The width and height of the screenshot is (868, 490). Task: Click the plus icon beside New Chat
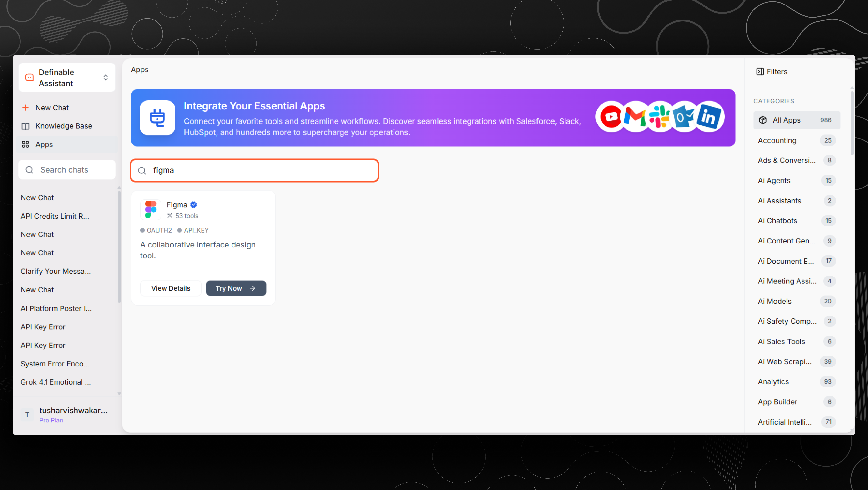25,108
